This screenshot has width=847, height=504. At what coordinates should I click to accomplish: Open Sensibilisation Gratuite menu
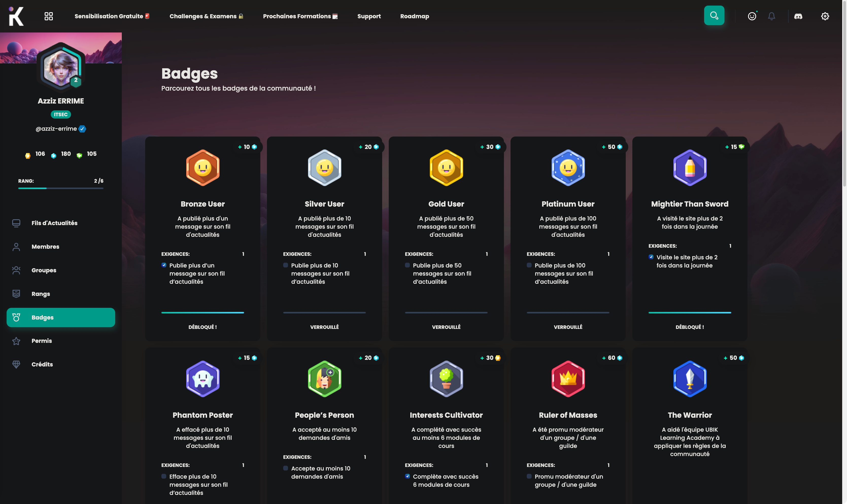click(x=112, y=16)
